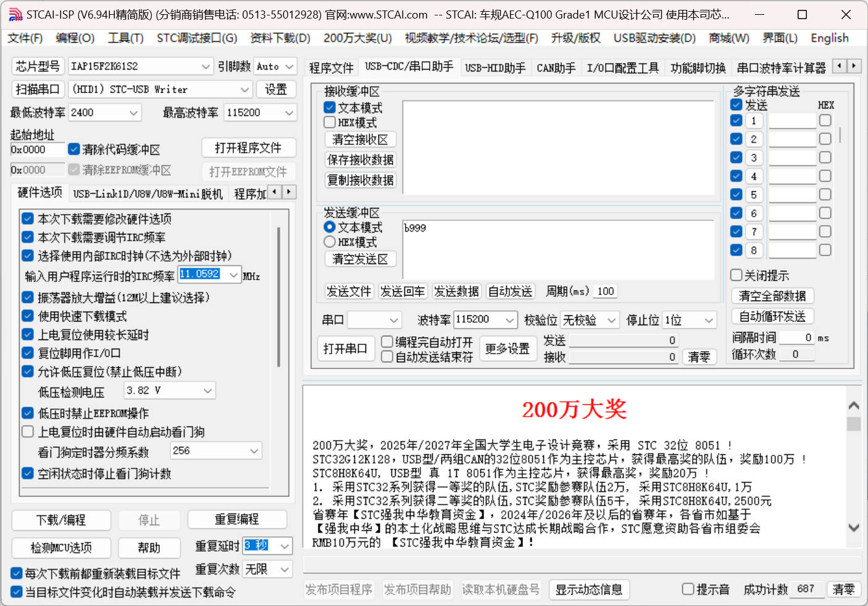Toggle 每次下载前都重新装载目标文件 checkbox
The width and height of the screenshot is (868, 606).
coord(17,573)
